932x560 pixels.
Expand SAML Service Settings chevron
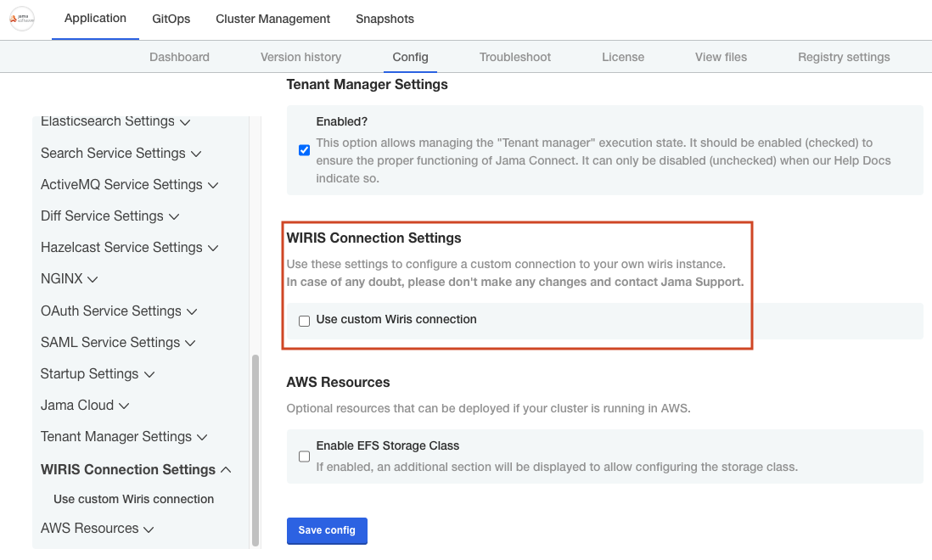coord(191,344)
